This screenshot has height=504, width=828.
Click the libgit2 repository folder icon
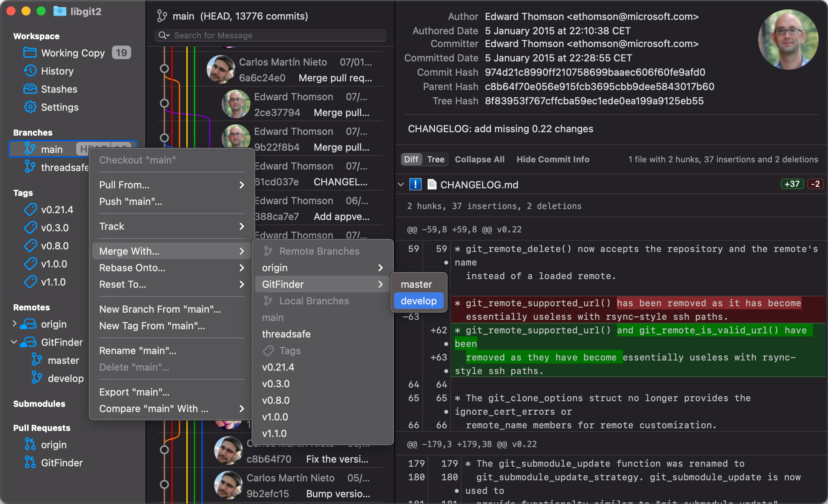click(60, 11)
